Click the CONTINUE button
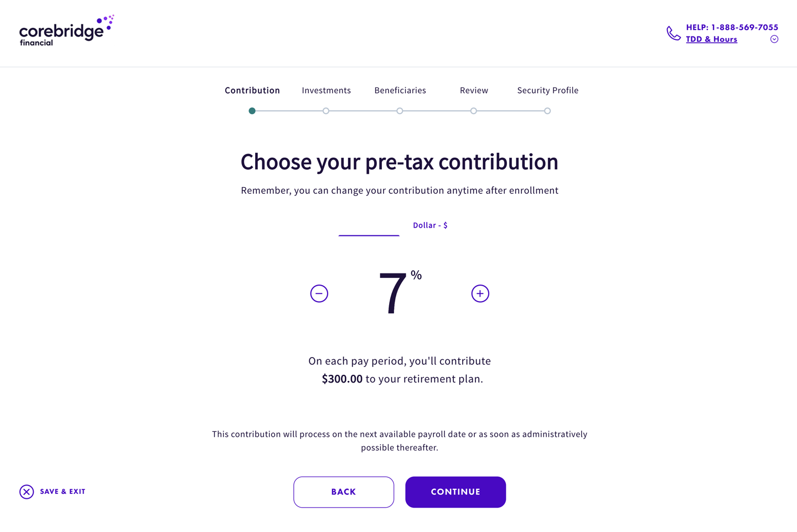This screenshot has height=532, width=797. [456, 492]
